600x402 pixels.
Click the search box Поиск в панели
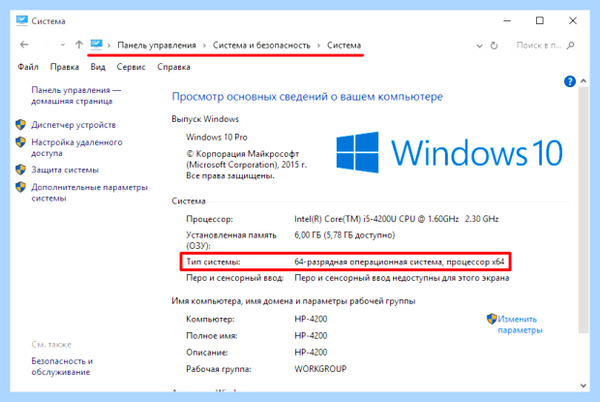[539, 45]
